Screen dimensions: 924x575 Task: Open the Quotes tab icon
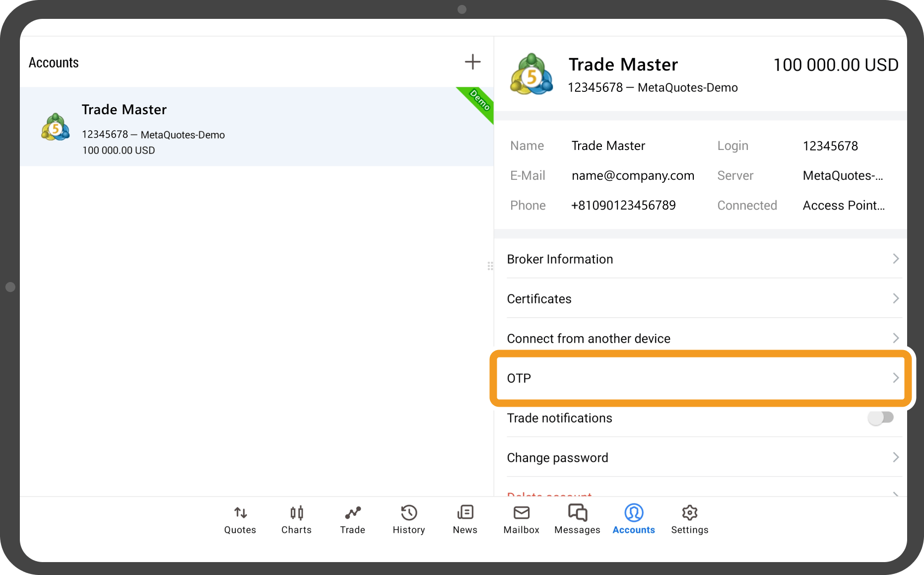pos(240,513)
